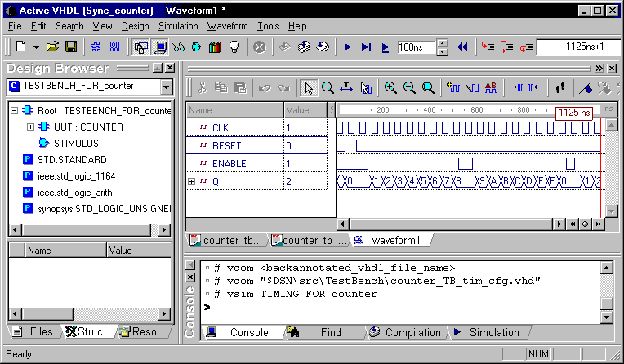
Task: Click the Restart simulation rewind icon
Action: tap(462, 47)
